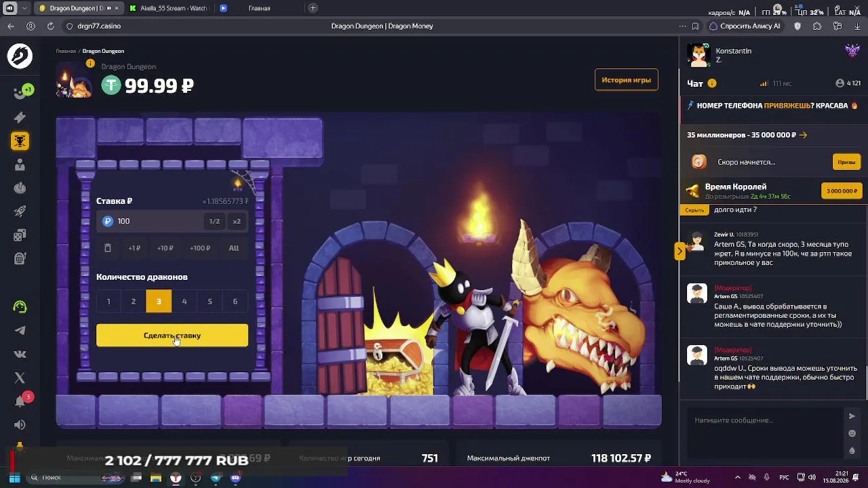Click the chat info icon
Viewport: 868px width, 488px height.
coord(712,83)
